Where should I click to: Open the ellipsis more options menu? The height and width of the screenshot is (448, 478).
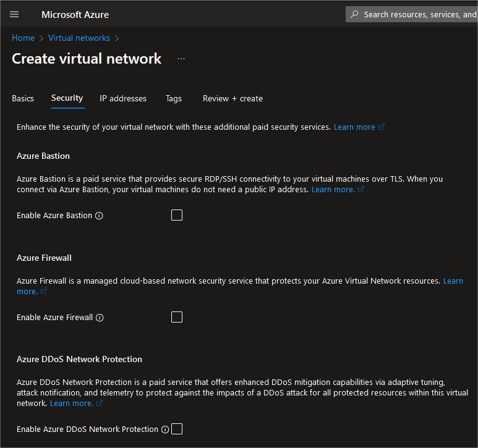tap(181, 59)
